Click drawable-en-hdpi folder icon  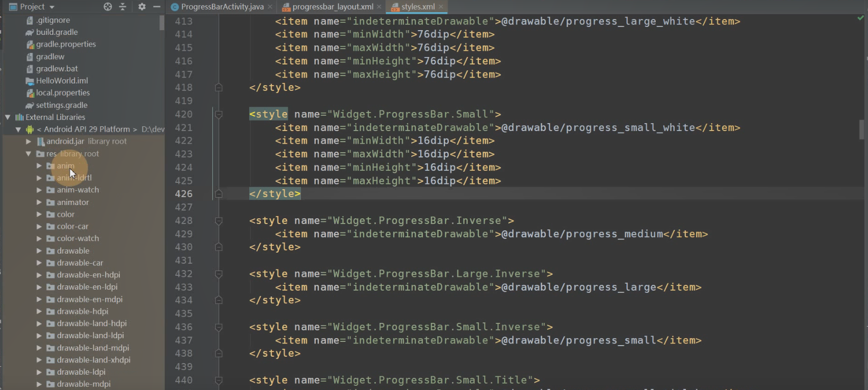coord(51,275)
